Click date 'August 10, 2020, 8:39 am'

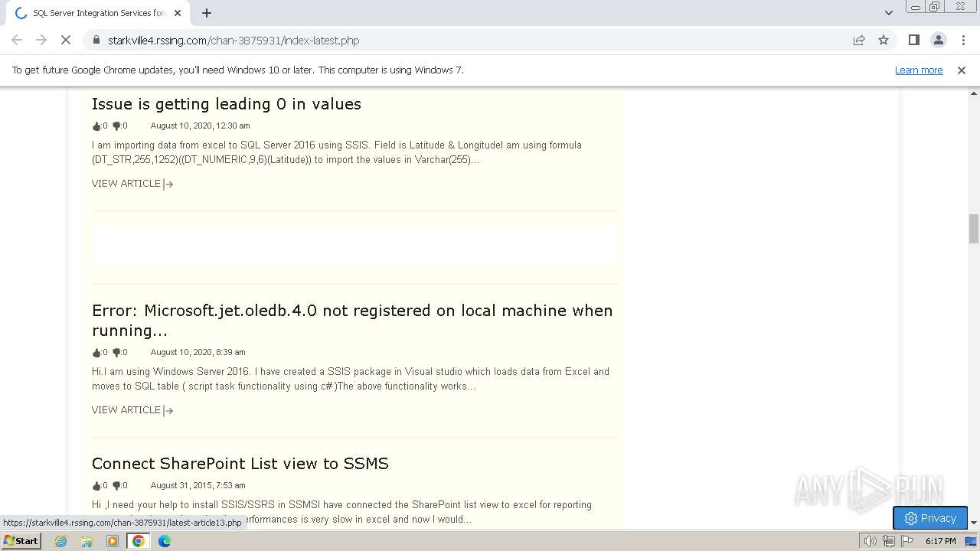[198, 353]
